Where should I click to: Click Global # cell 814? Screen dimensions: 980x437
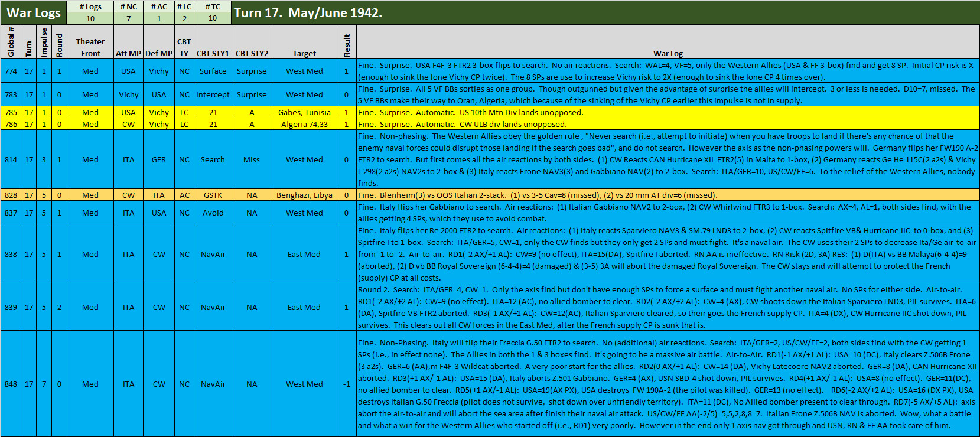click(11, 159)
